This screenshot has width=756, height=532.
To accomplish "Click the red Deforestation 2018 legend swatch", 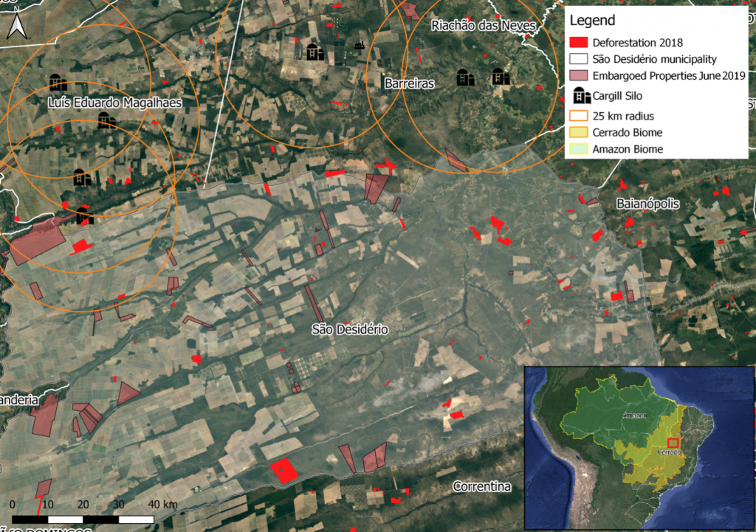I will click(582, 42).
